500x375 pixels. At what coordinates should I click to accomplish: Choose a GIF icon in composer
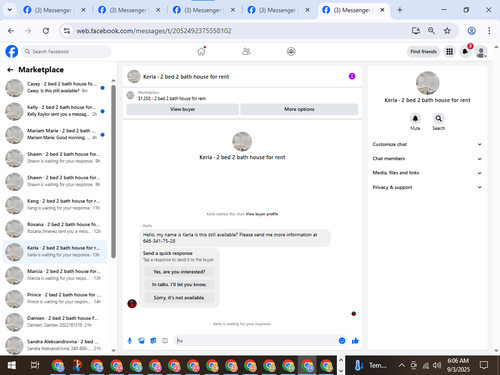[165, 341]
